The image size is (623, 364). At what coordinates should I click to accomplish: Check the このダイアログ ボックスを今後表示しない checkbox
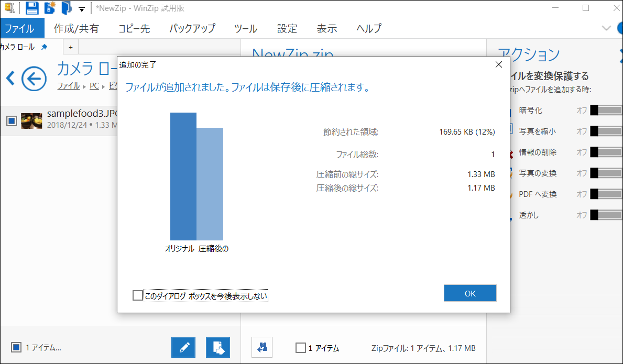(137, 295)
